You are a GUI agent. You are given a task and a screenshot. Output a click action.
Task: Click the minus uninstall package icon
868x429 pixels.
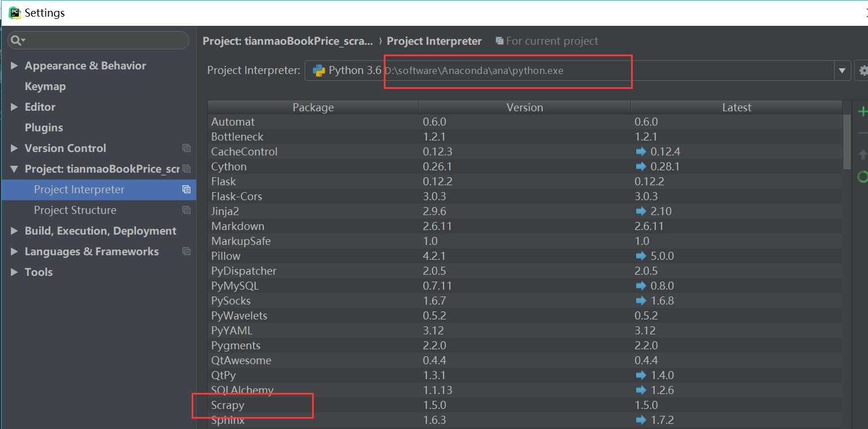point(862,133)
